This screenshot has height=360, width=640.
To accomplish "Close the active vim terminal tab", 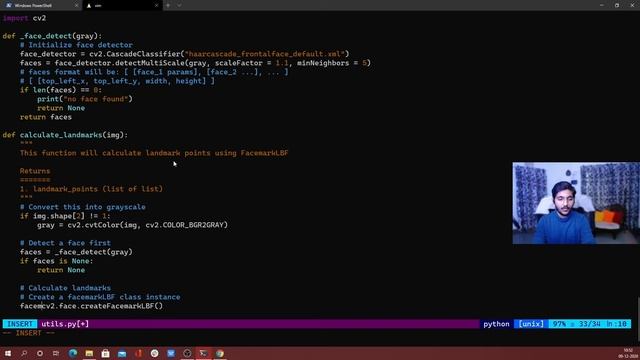I will point(156,6).
